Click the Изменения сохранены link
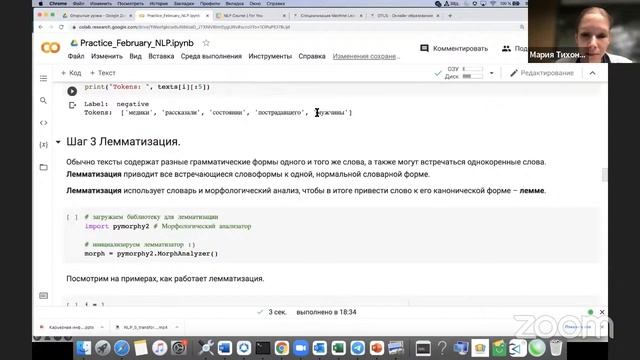This screenshot has width=640, height=360. pos(366,56)
